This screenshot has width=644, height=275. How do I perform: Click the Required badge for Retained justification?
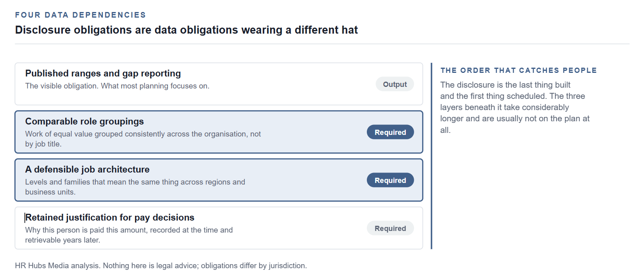pyautogui.click(x=390, y=228)
